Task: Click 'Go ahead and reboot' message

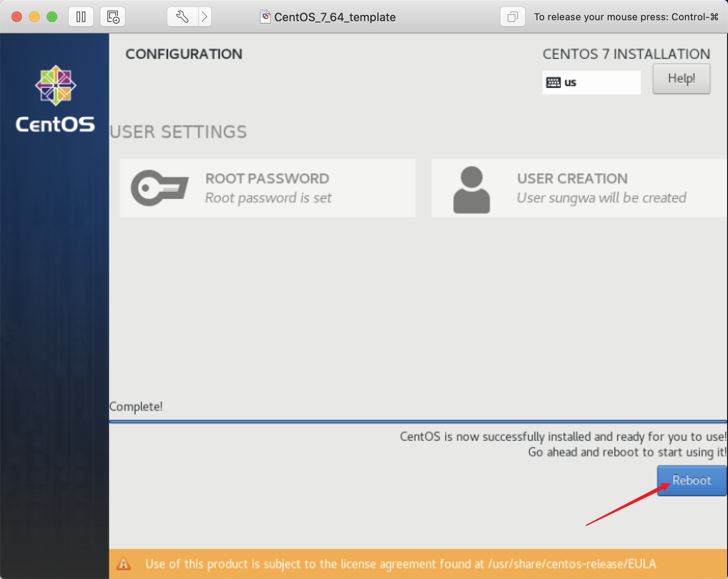Action: (x=627, y=452)
